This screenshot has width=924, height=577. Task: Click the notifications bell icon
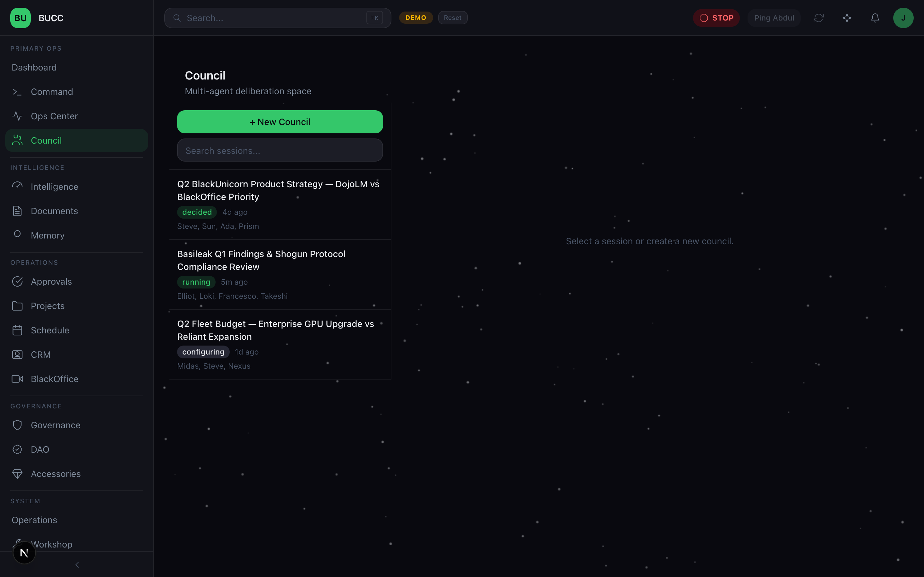875,18
